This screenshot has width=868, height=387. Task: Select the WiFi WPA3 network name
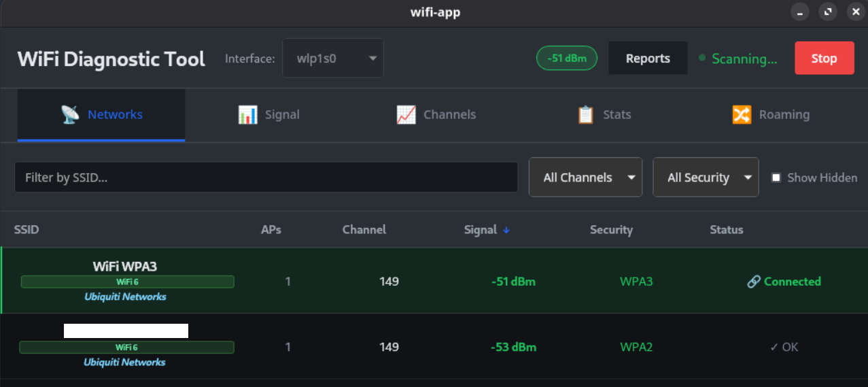[125, 266]
